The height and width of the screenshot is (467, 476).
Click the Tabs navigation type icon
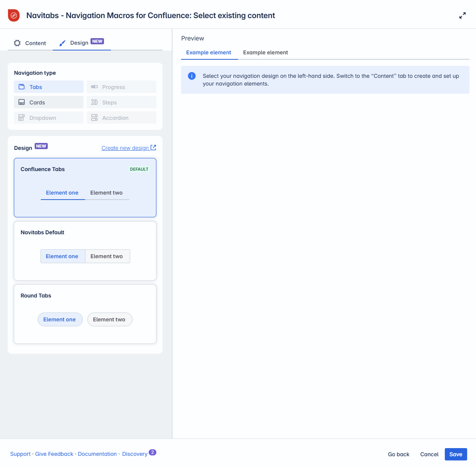pos(22,87)
